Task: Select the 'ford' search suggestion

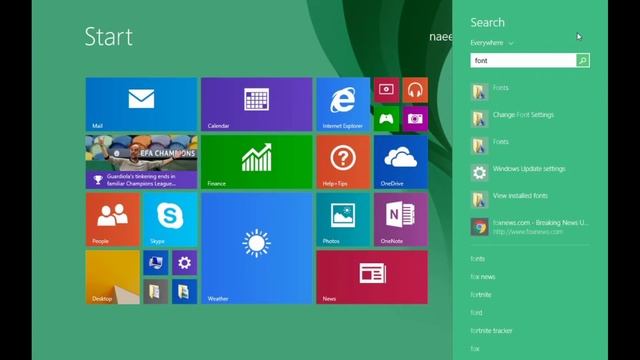Action: (476, 313)
